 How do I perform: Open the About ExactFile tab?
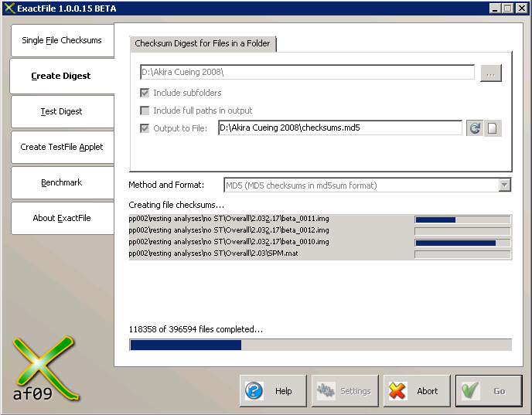63,218
